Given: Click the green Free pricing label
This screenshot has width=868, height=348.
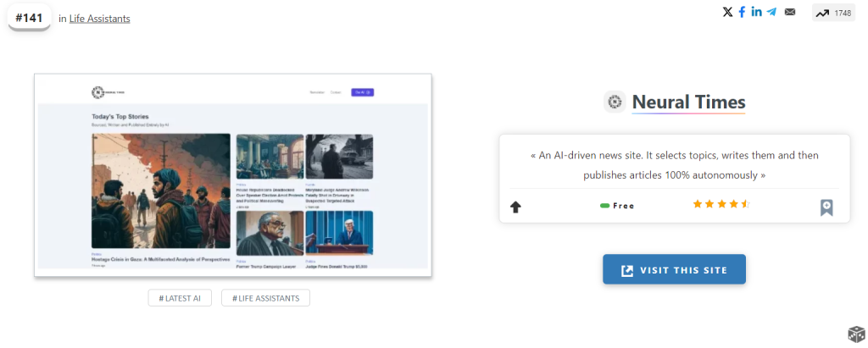Looking at the screenshot, I should tap(617, 206).
